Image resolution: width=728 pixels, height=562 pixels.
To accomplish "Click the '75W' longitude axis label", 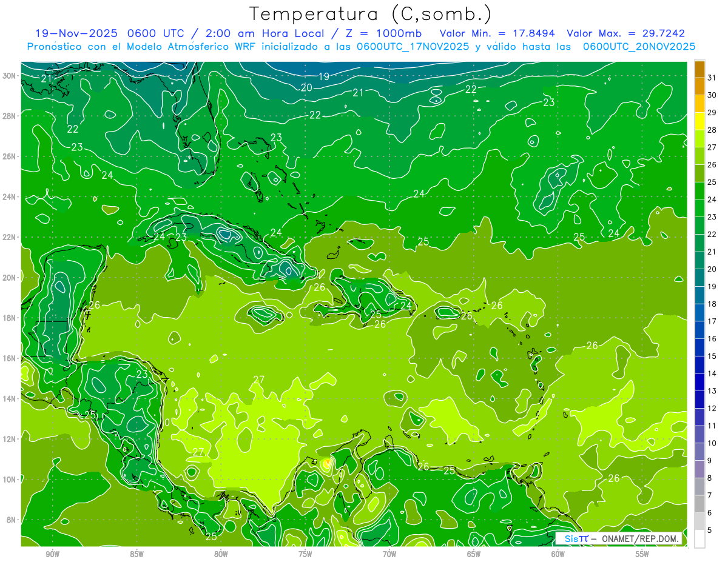I will (305, 554).
